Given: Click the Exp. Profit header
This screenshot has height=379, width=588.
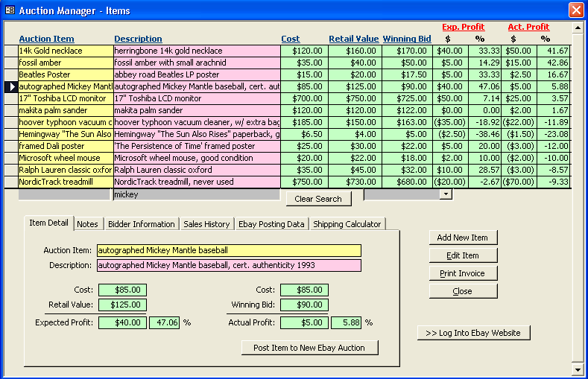Looking at the screenshot, I should 463,27.
